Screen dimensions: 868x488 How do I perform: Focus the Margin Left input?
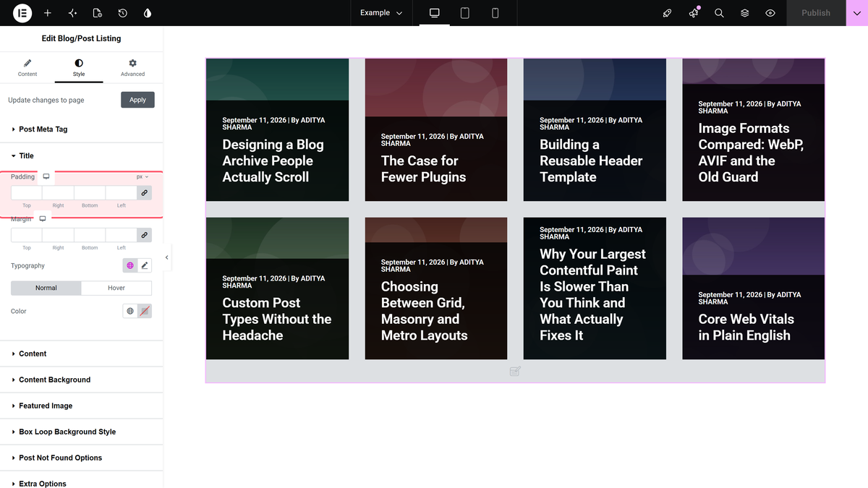point(122,235)
